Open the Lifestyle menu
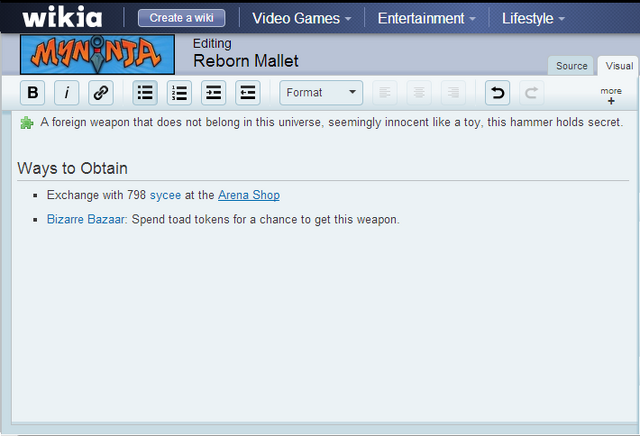This screenshot has width=640, height=436. tap(533, 18)
